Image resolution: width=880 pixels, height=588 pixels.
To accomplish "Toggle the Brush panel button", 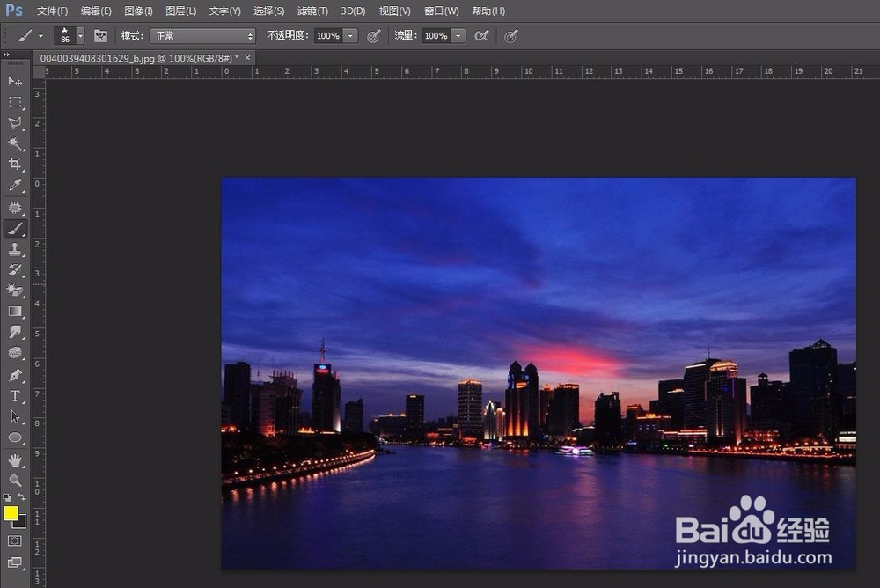I will [100, 36].
